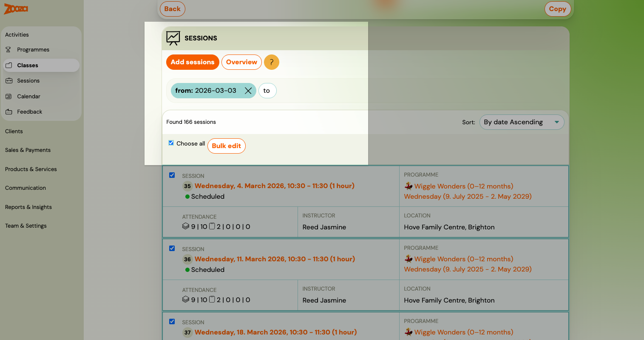Viewport: 644px width, 340px height.
Task: Click attendance clipboard icon in session 35
Action: (212, 226)
